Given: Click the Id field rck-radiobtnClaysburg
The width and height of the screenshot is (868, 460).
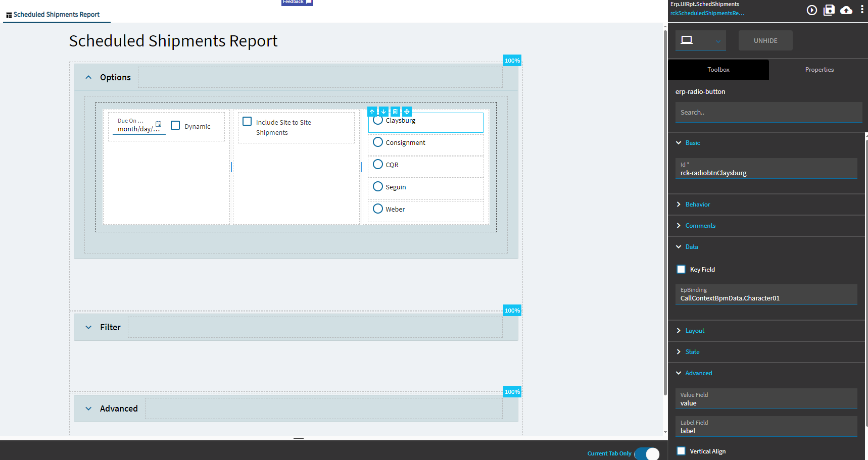Looking at the screenshot, I should (x=766, y=169).
